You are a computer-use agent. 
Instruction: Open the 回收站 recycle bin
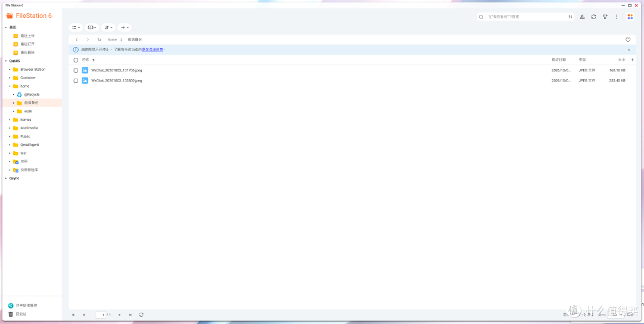click(x=21, y=314)
